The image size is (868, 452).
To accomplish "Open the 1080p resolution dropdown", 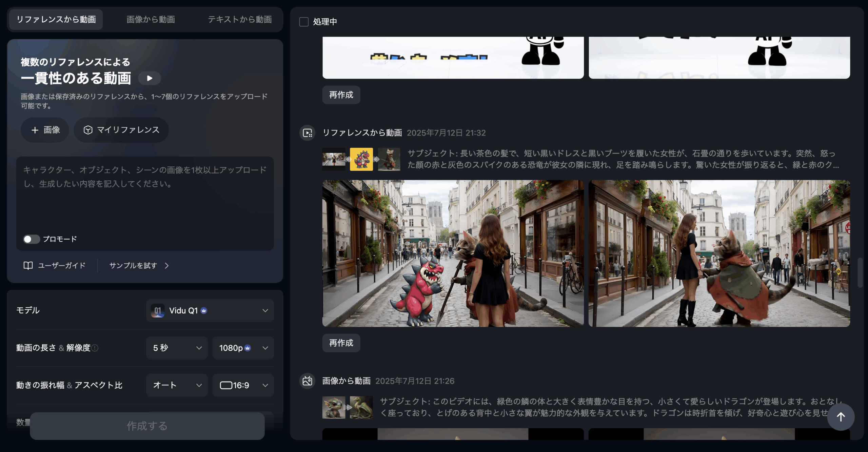I will point(243,348).
